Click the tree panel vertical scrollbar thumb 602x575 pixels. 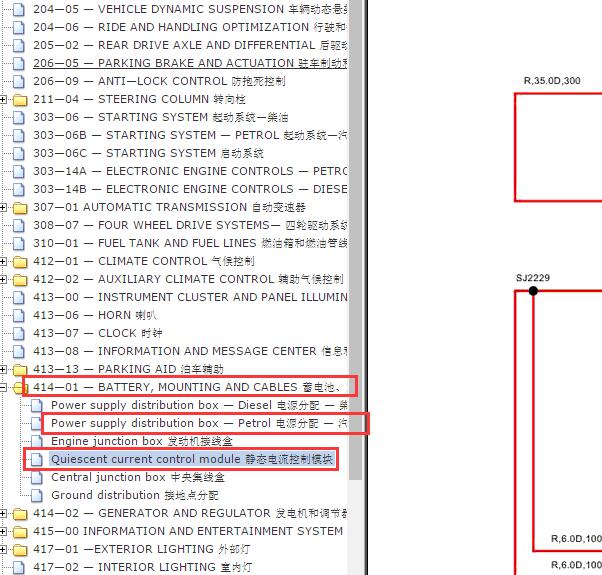coord(356,240)
